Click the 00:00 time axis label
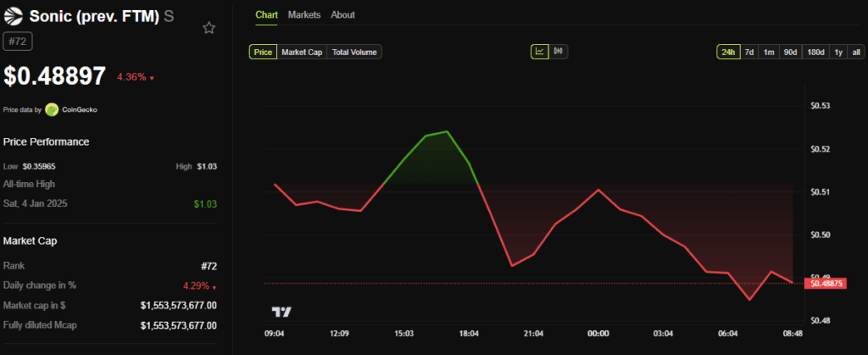The height and width of the screenshot is (355, 868). click(x=598, y=334)
